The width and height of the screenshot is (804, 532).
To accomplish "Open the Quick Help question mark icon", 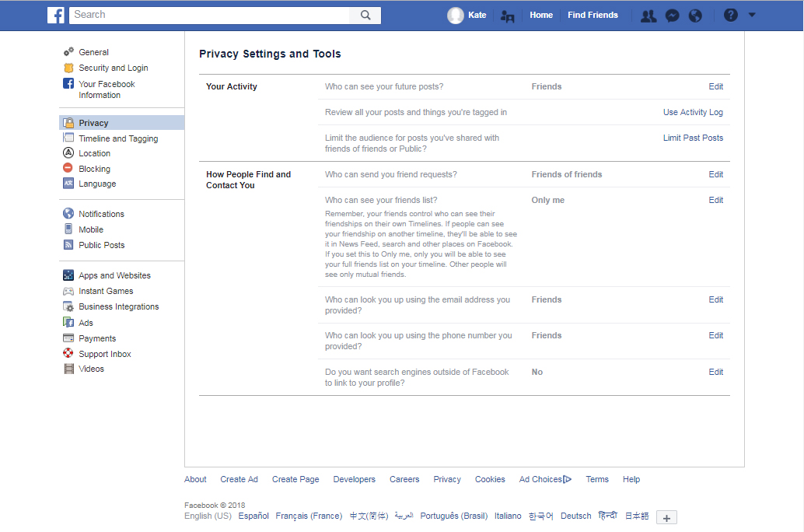I will (x=729, y=15).
